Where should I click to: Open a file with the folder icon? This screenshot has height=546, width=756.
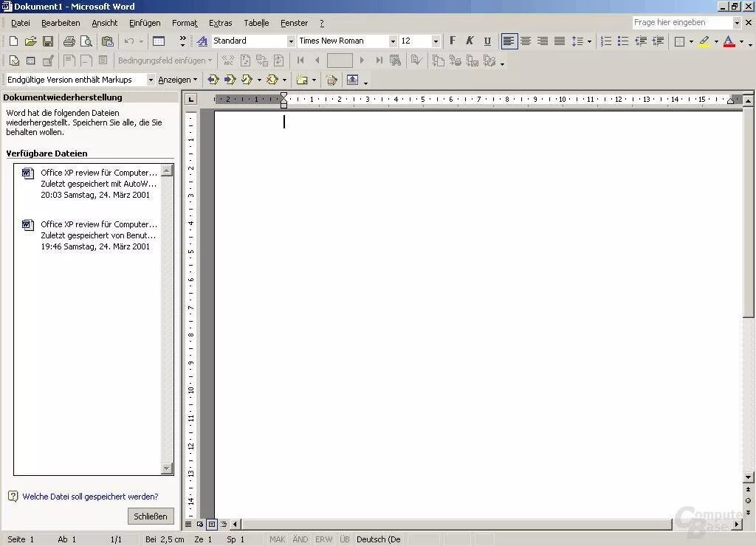click(x=30, y=41)
